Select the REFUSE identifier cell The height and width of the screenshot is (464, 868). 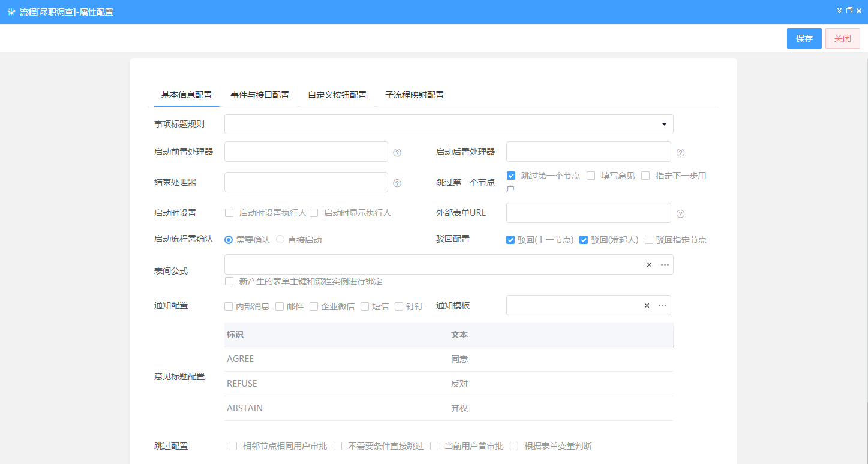click(x=337, y=384)
